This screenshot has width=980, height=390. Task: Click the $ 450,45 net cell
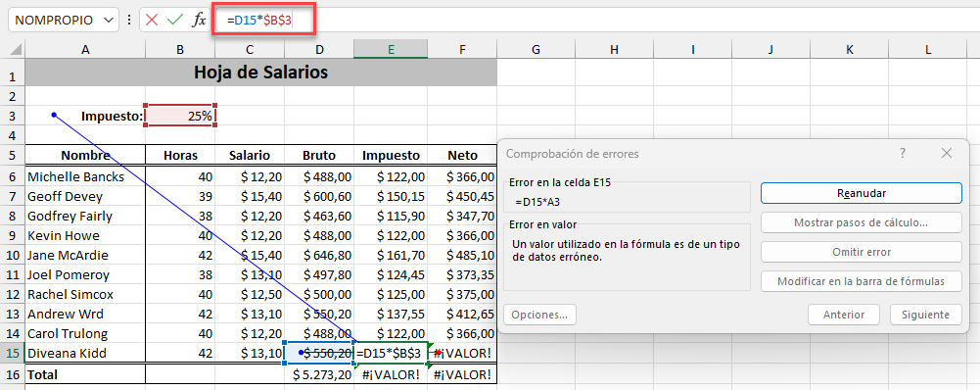462,197
